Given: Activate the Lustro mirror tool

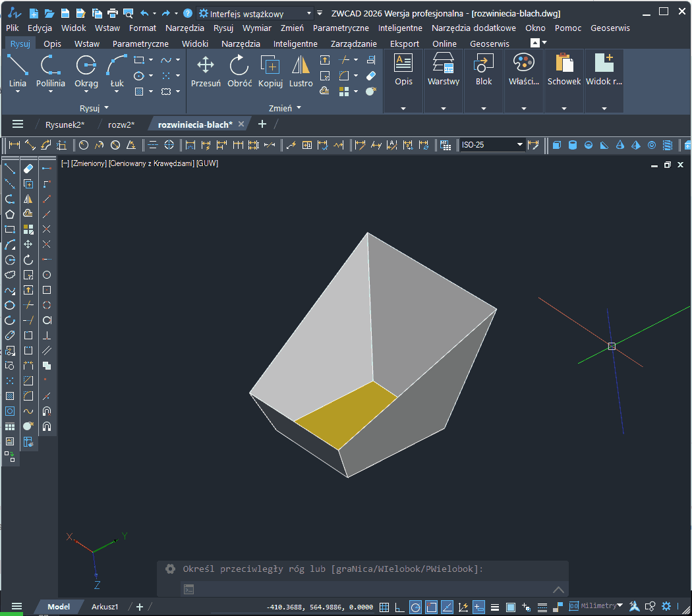Looking at the screenshot, I should (301, 70).
